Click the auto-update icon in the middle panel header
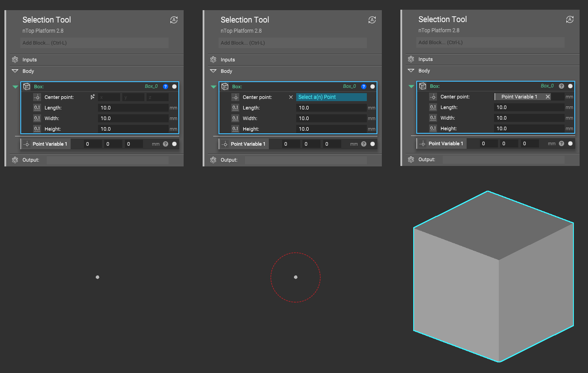588x373 pixels. 372,20
